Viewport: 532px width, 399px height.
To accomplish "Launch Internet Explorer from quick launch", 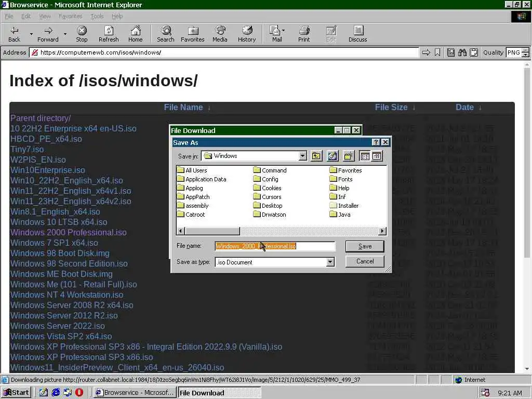I will pos(56,393).
